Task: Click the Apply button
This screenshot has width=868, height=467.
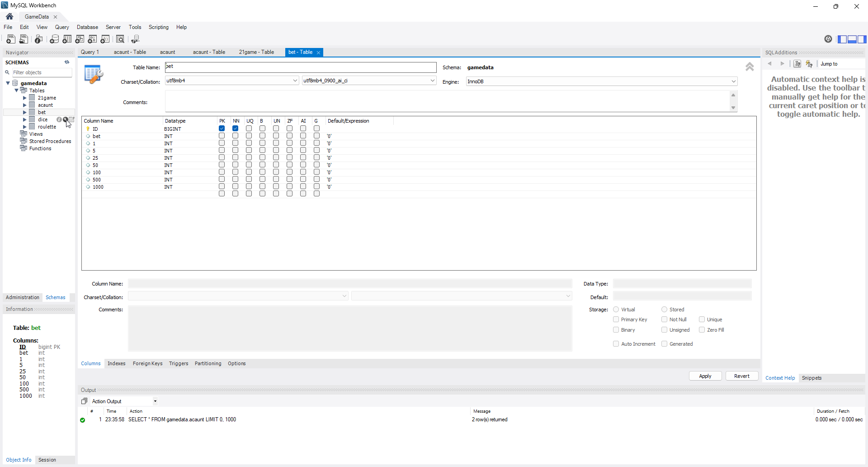Action: pos(705,376)
